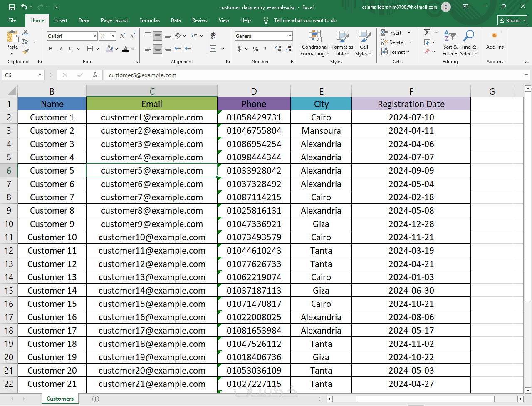Expand the General number format dropdown
Viewport: 532px width, 406px height.
coord(290,36)
